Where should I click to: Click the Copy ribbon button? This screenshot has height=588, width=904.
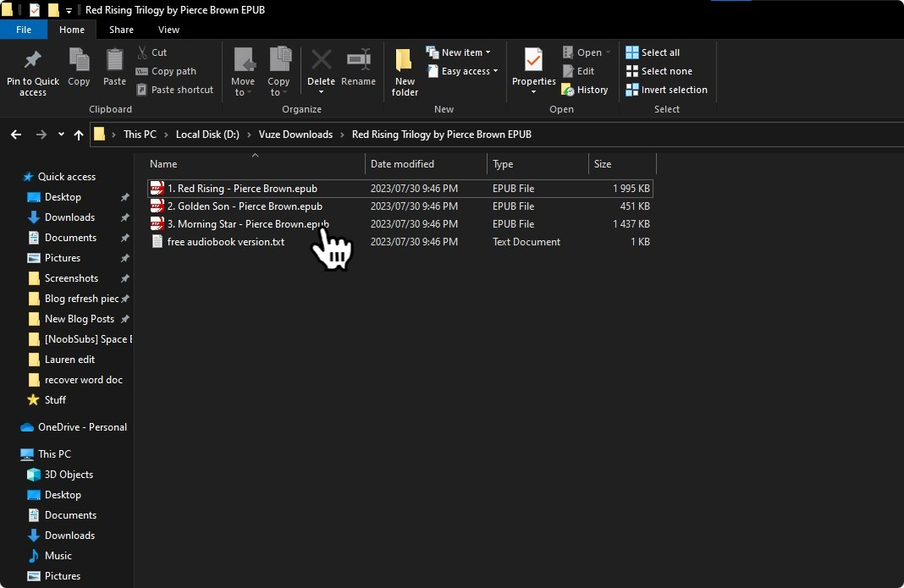coord(79,67)
